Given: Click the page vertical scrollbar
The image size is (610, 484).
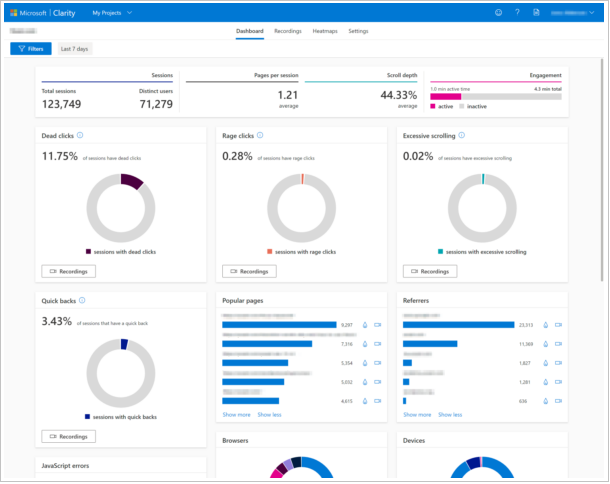Looking at the screenshot, I should click(602, 170).
